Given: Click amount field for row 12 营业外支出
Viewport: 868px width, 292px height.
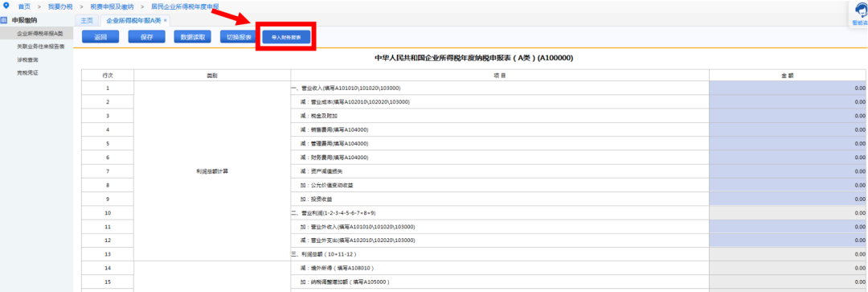Looking at the screenshot, I should pyautogui.click(x=788, y=241).
